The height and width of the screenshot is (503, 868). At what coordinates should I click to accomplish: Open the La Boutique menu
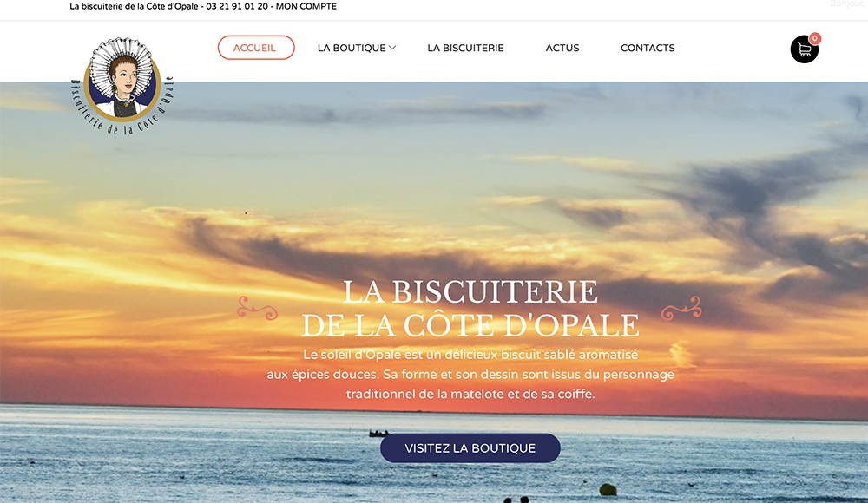(352, 49)
